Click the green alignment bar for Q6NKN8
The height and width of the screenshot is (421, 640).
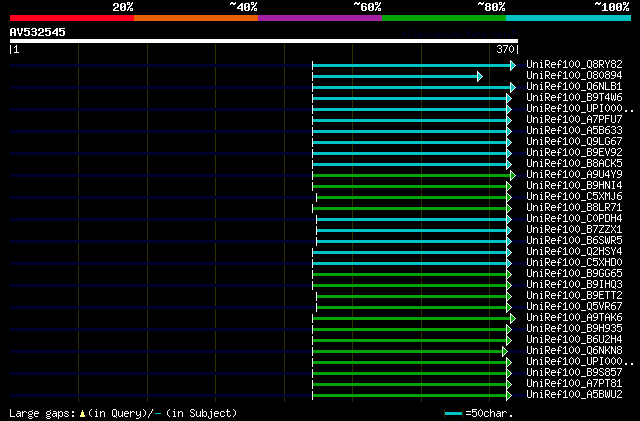coord(410,352)
